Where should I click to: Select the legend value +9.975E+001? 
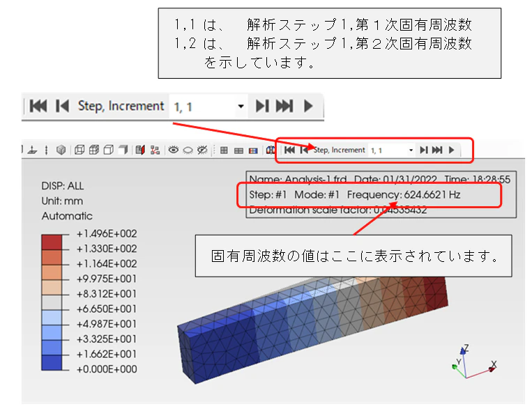tap(107, 279)
